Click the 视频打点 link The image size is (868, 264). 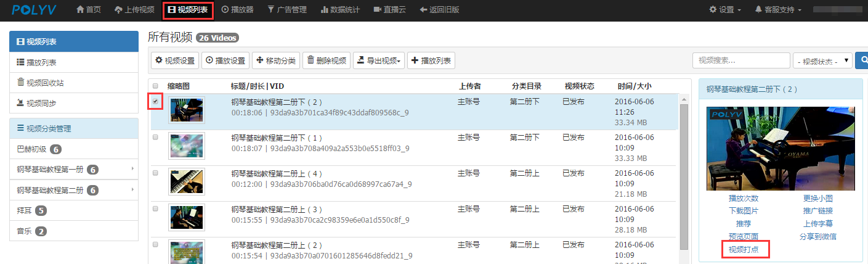pyautogui.click(x=744, y=250)
